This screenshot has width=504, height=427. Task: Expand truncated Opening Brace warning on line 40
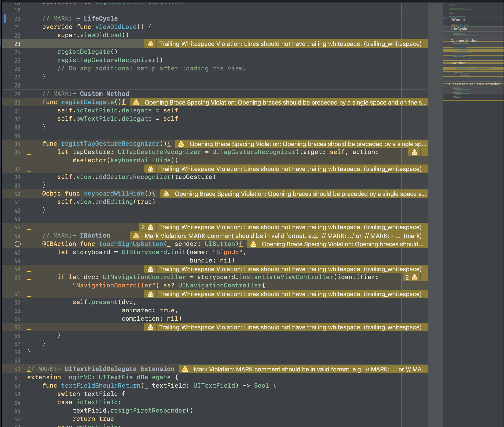click(x=300, y=194)
